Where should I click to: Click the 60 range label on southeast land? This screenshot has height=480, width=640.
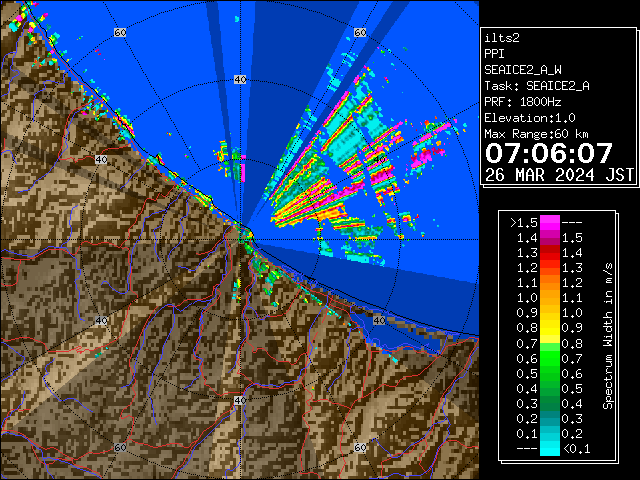coord(360,448)
